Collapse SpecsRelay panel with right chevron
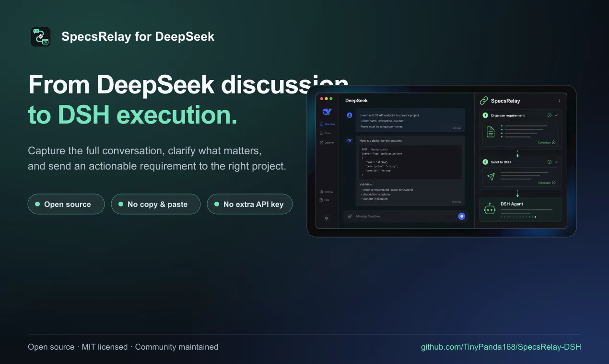The height and width of the screenshot is (364, 609). [559, 101]
